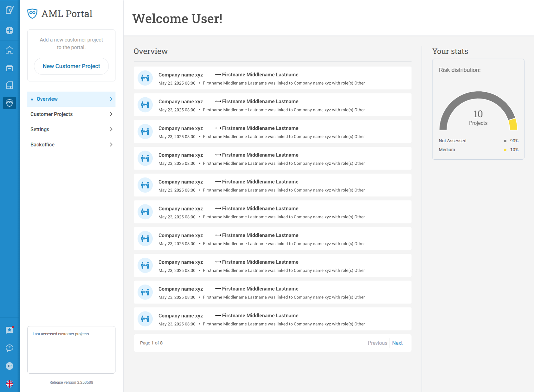Image resolution: width=534 pixels, height=392 pixels.
Task: Expand the Settings chevron
Action: pos(111,130)
